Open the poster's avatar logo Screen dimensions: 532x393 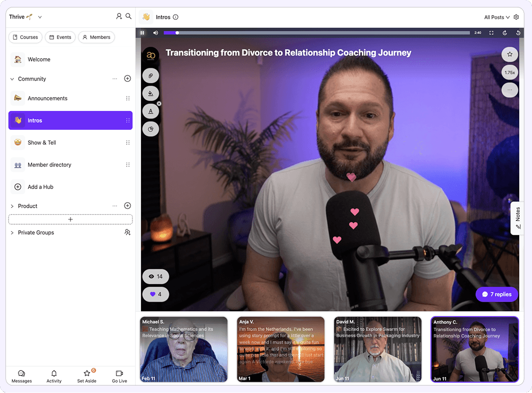click(151, 55)
